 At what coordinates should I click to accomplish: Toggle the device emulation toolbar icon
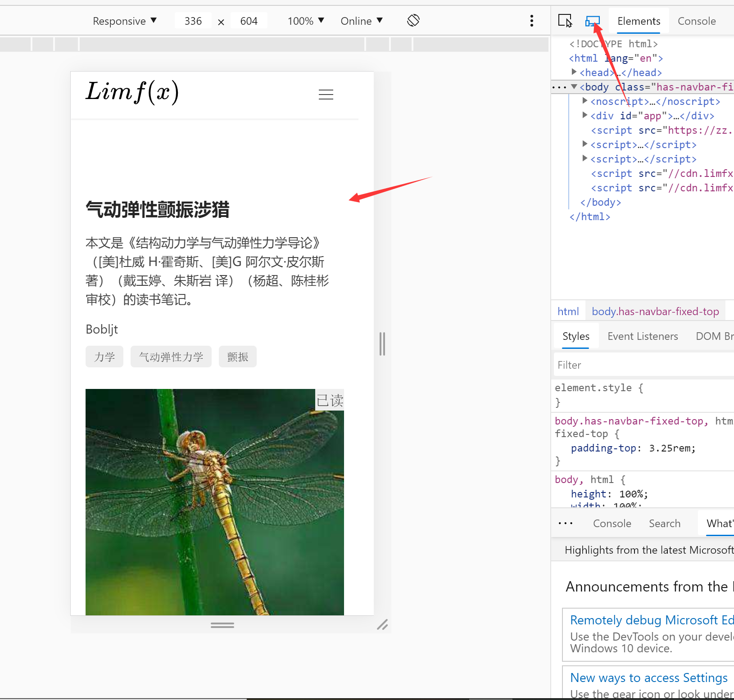[593, 21]
